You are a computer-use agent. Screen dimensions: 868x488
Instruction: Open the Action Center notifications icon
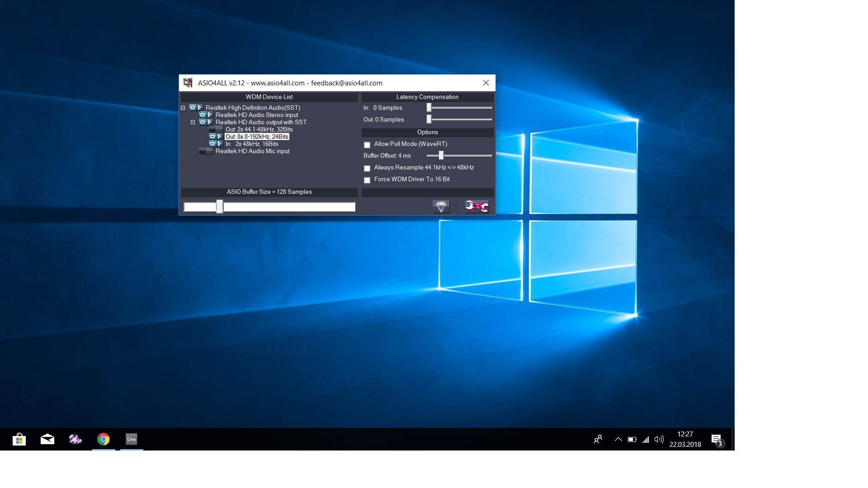(x=717, y=440)
